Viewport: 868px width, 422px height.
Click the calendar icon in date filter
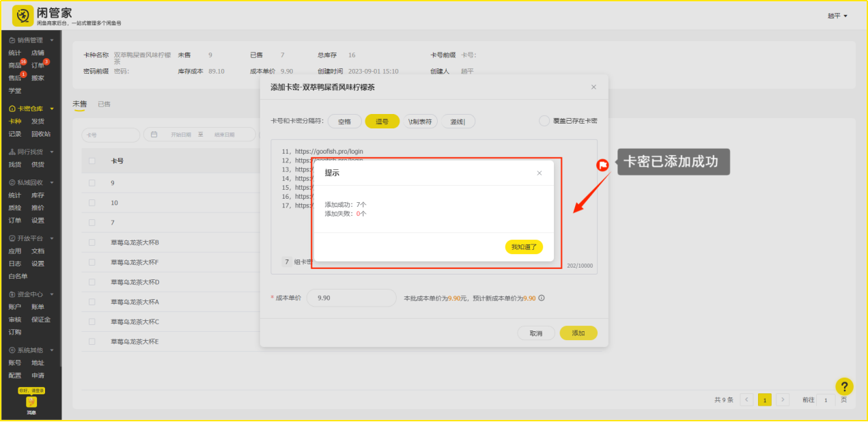(154, 135)
